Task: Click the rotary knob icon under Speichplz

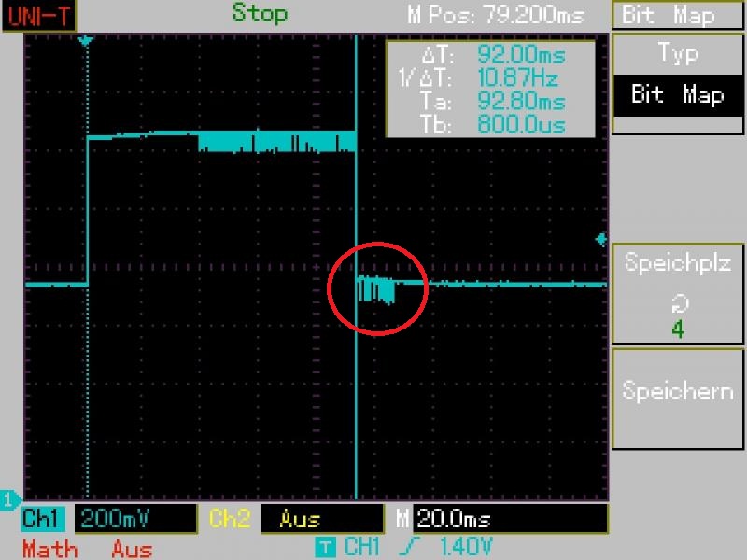Action: click(x=678, y=302)
